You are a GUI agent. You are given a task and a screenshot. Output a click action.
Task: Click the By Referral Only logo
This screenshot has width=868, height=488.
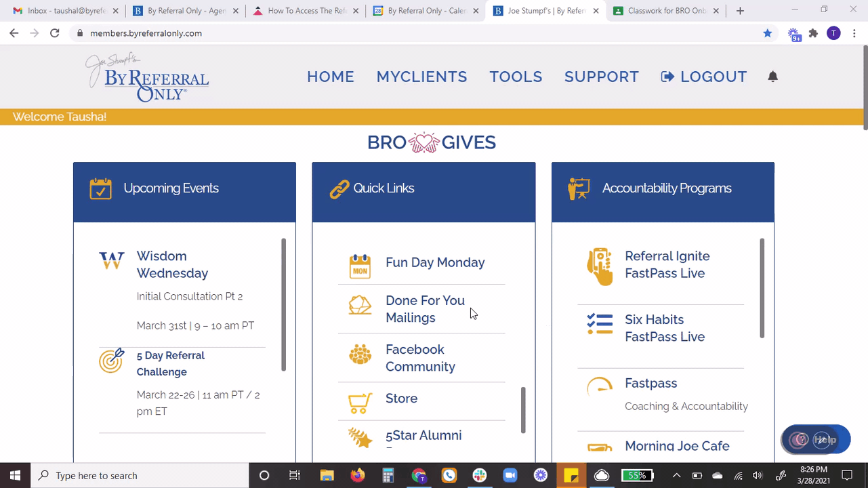[147, 77]
